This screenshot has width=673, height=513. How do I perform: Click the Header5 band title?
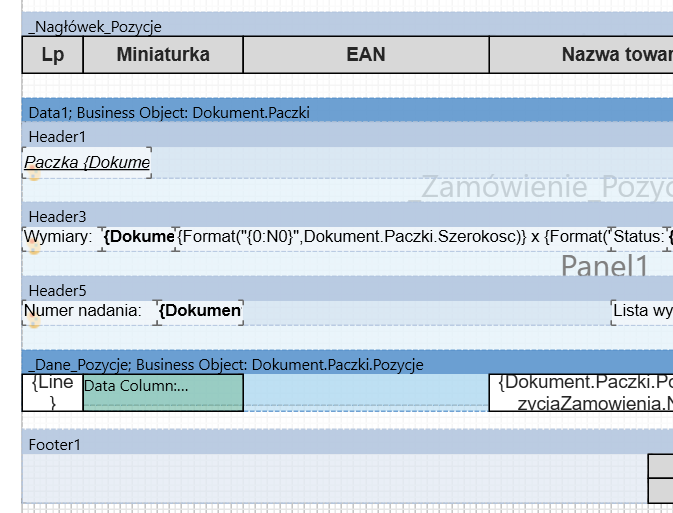click(57, 290)
